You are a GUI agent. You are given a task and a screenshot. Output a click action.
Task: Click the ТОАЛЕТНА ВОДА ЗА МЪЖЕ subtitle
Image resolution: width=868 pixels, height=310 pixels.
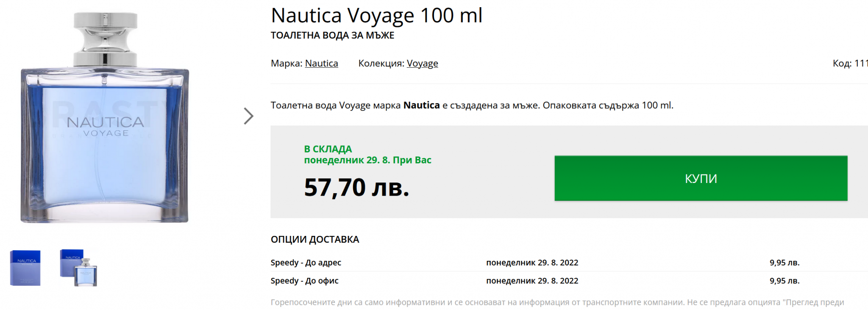coord(332,36)
